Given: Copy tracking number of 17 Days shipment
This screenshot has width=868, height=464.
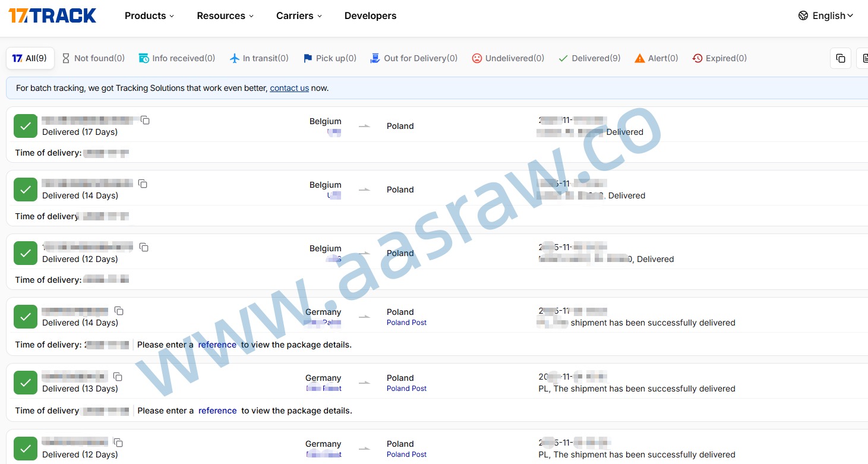Looking at the screenshot, I should [145, 121].
